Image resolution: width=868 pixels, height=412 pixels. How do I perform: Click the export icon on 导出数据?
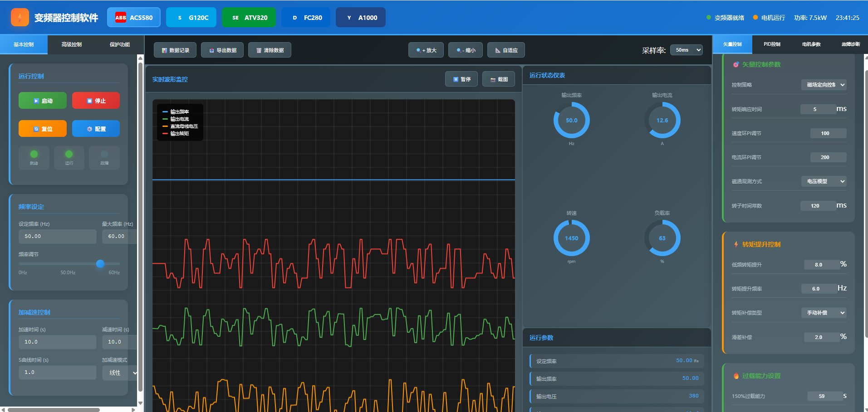point(212,50)
